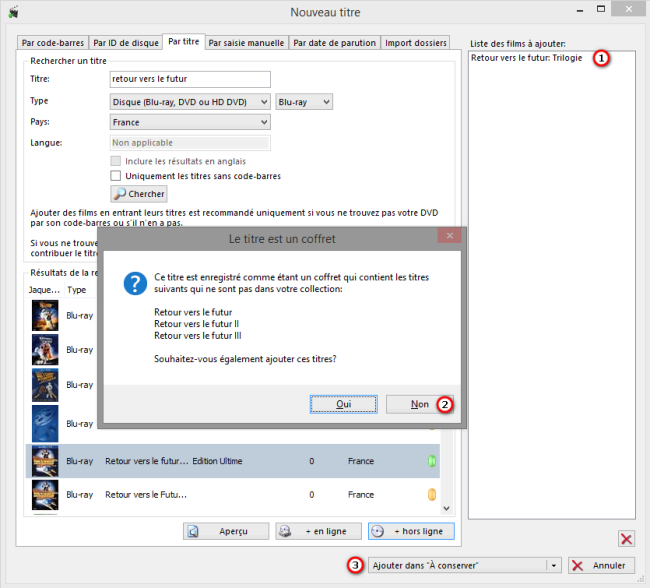The width and height of the screenshot is (650, 588).
Task: Switch to the 'Par ID de disque' tab
Action: click(126, 43)
